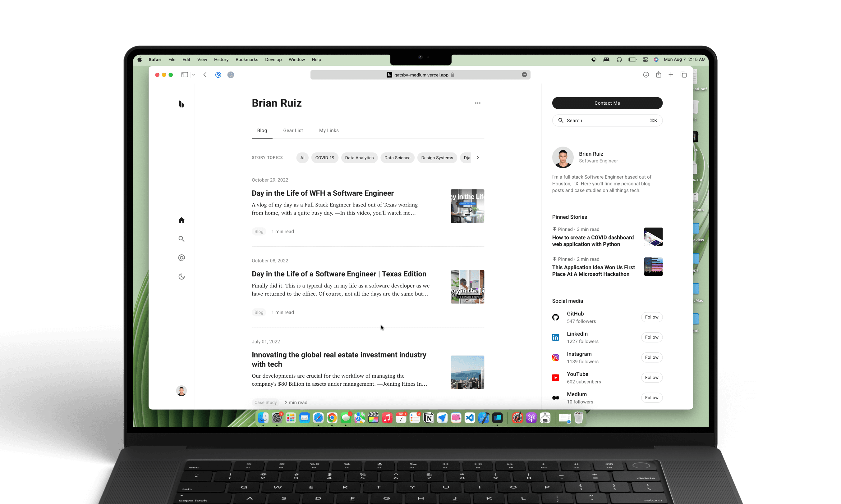
Task: Click the LinkedIn logo icon
Action: pos(556,337)
